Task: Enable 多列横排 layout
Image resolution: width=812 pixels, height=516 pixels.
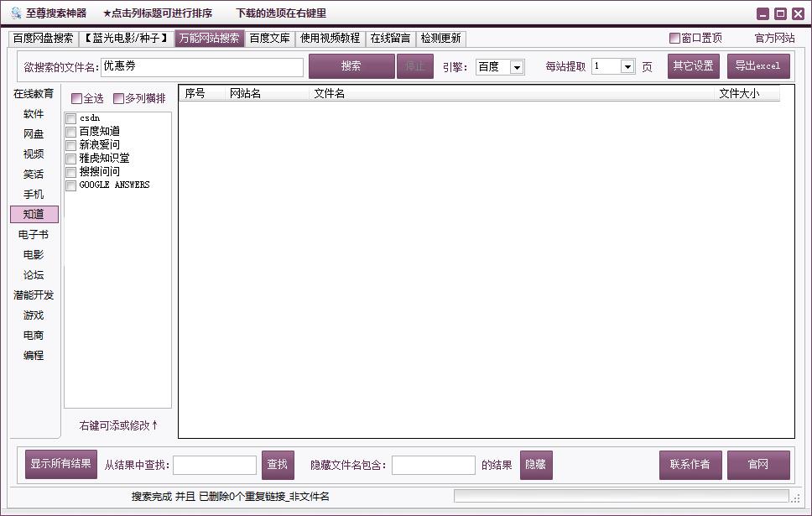Action: [118, 98]
